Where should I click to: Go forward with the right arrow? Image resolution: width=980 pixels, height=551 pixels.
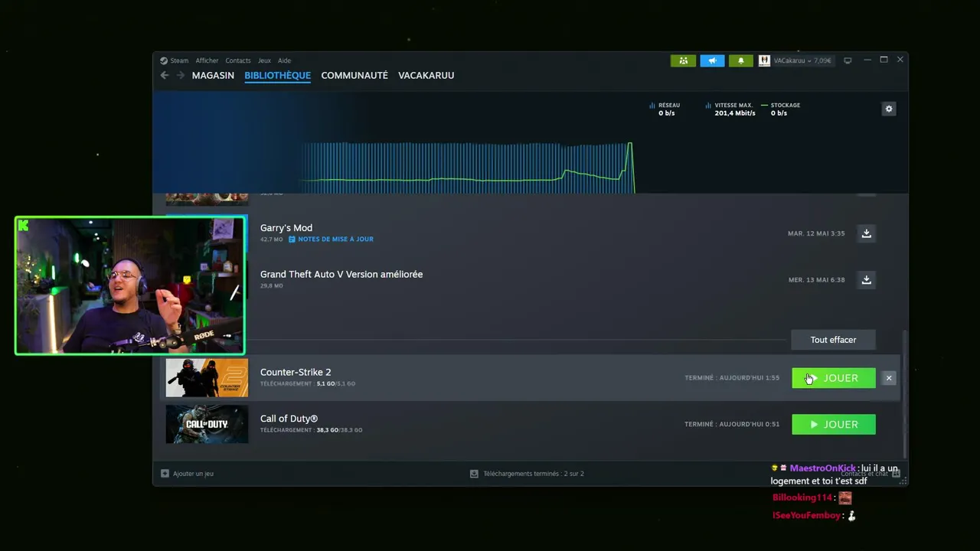tap(181, 75)
